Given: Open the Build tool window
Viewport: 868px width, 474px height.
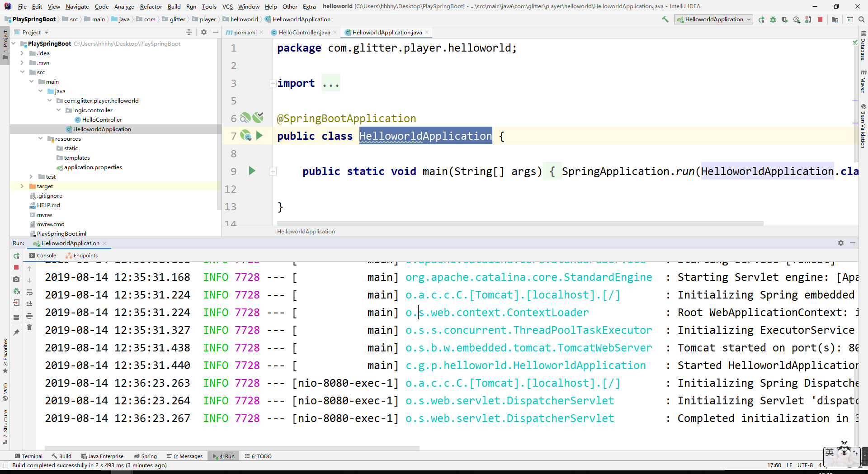Looking at the screenshot, I should coord(61,456).
